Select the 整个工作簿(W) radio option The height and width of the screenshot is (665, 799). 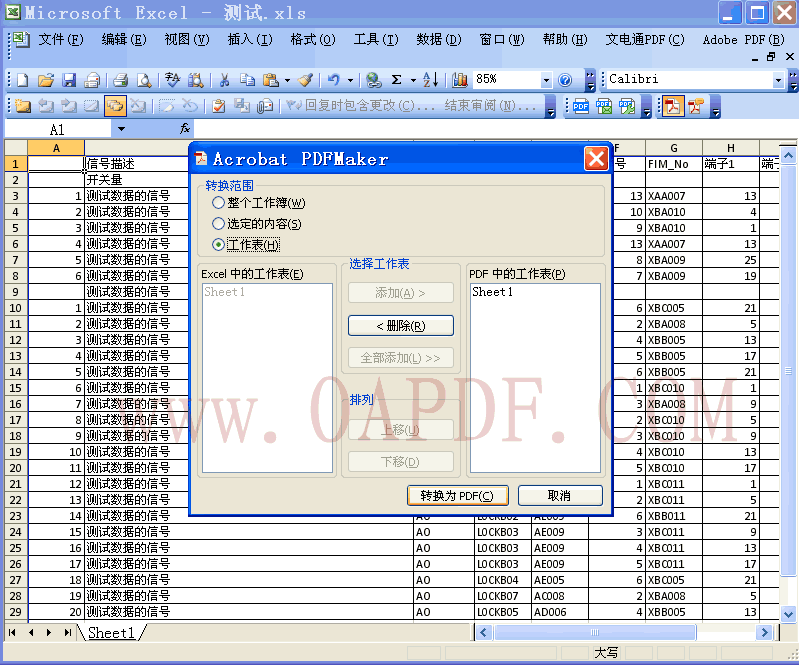click(x=218, y=203)
